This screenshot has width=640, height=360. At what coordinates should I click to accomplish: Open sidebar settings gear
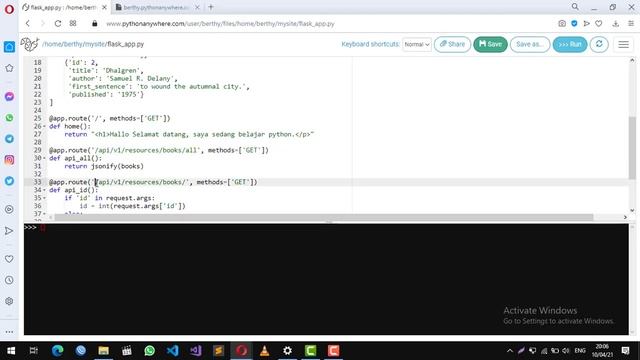(x=9, y=301)
